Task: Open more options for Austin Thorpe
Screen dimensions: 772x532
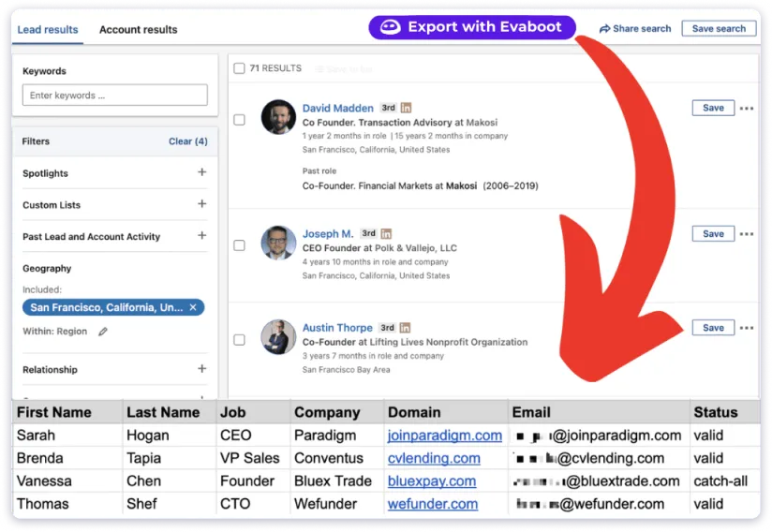Action: (747, 328)
